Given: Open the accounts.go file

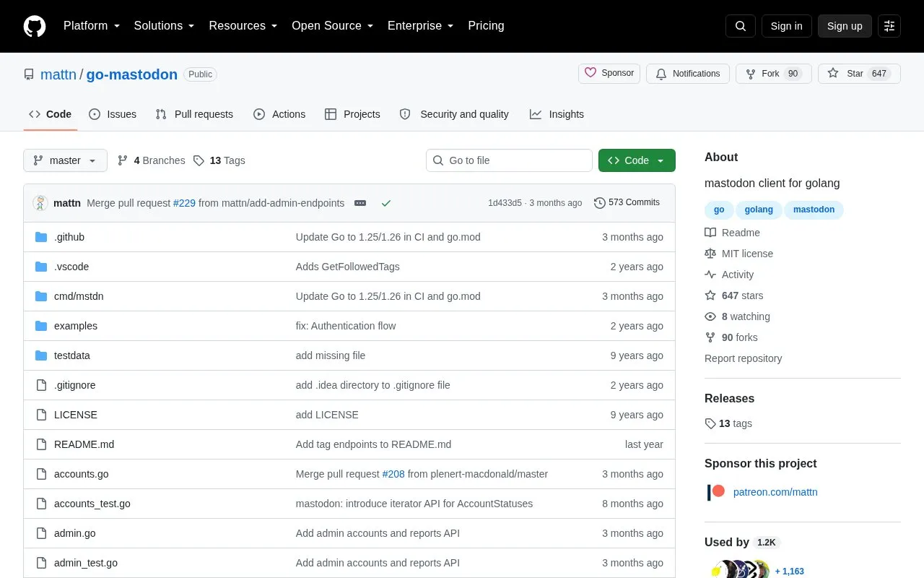Looking at the screenshot, I should coord(82,474).
